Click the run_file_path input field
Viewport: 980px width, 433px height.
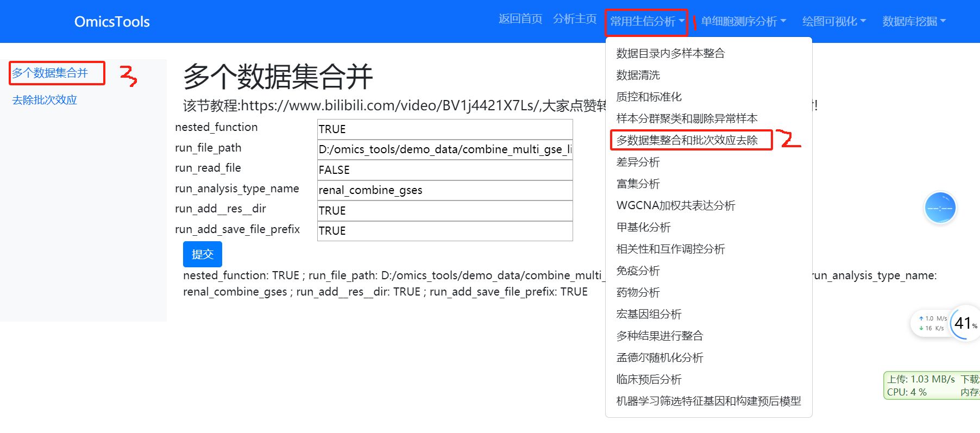coord(445,149)
